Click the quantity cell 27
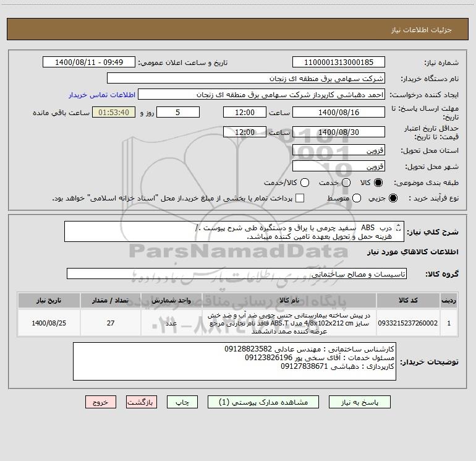The height and width of the screenshot is (461, 476). (x=111, y=323)
